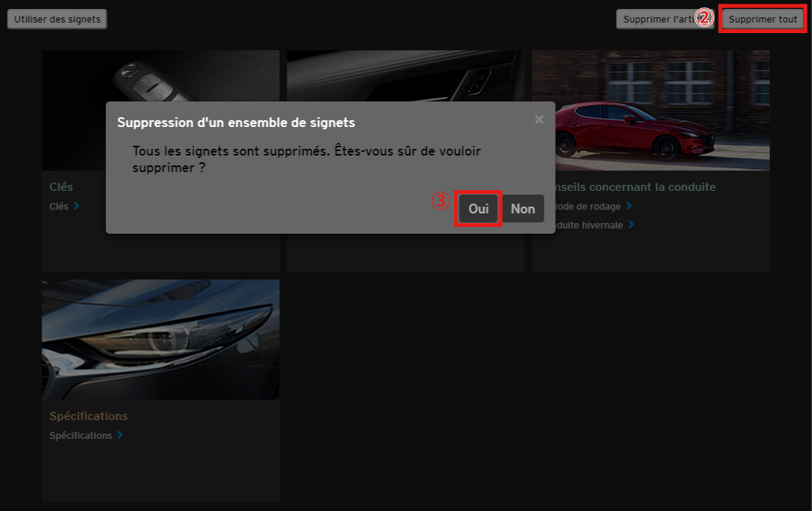Open the small Clés text link

pyautogui.click(x=59, y=206)
